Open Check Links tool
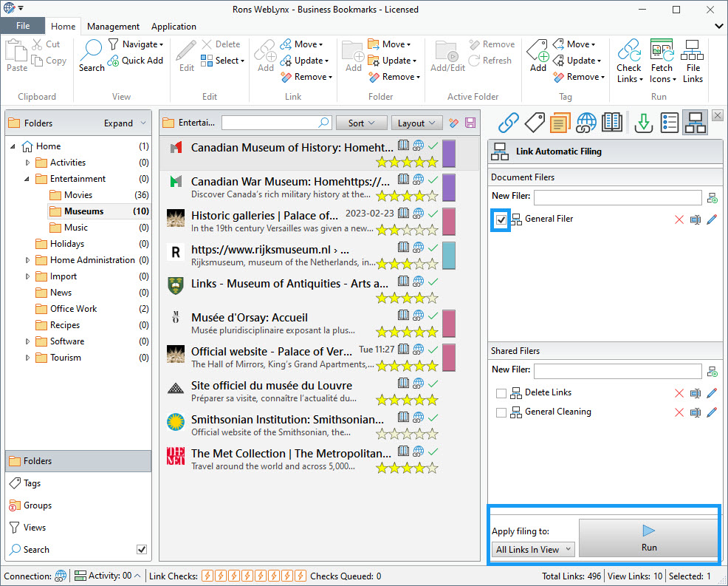The image size is (728, 586). click(x=629, y=61)
